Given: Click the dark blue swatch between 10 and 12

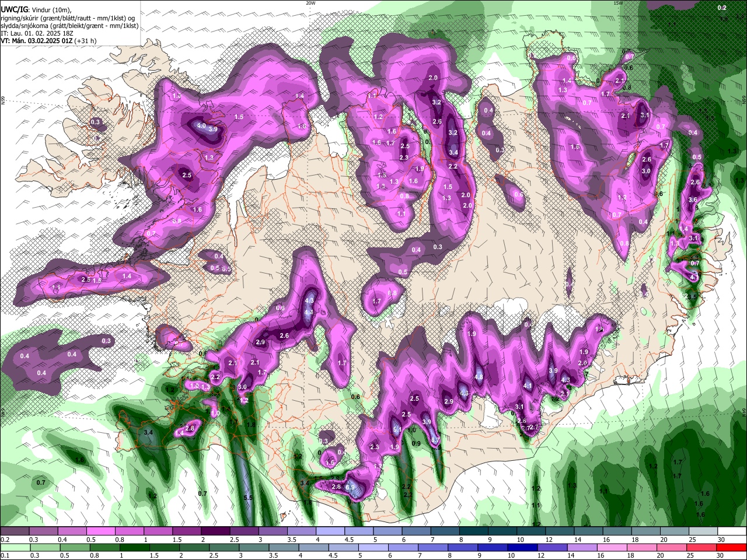Looking at the screenshot, I should (522, 548).
